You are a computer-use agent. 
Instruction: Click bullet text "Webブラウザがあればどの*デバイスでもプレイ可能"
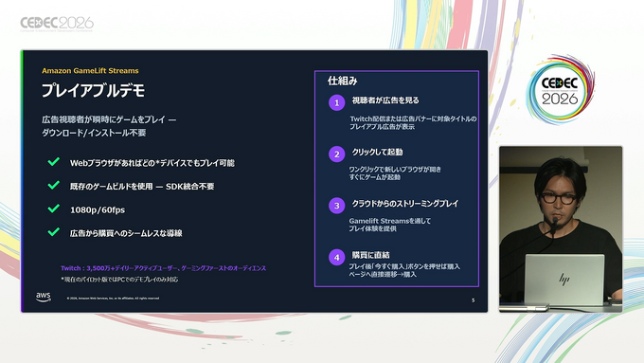152,163
